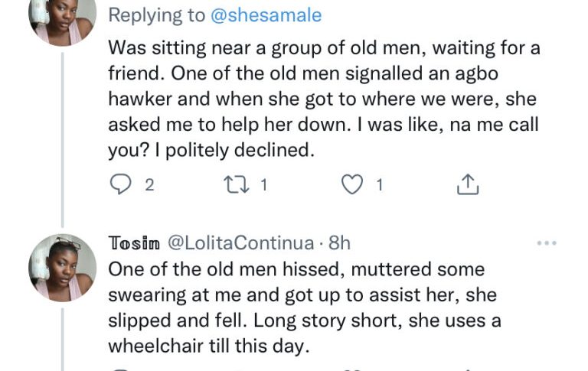Click the display name Tosin

coord(134,243)
